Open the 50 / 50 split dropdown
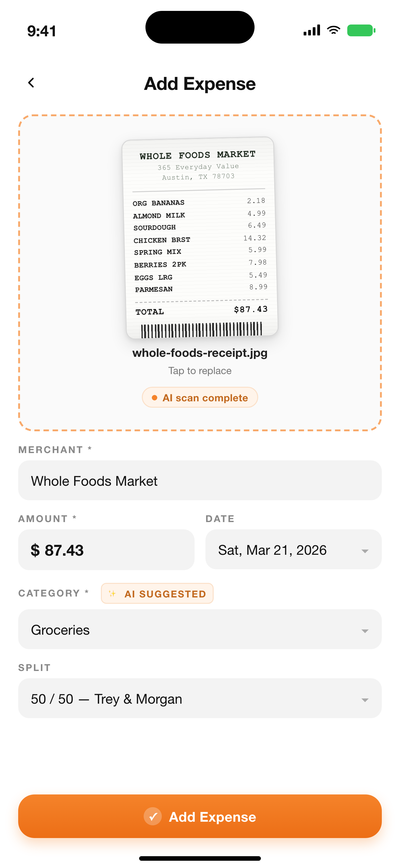This screenshot has height=868, width=400. click(x=364, y=700)
